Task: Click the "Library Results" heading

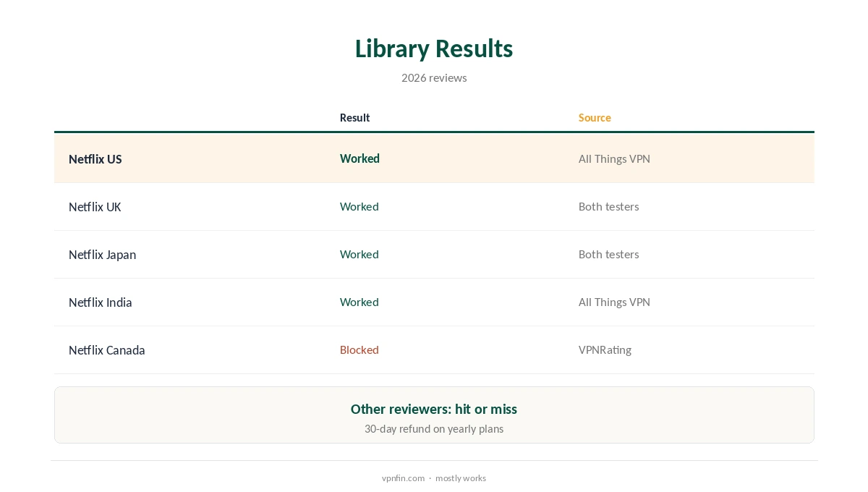Action: tap(434, 48)
